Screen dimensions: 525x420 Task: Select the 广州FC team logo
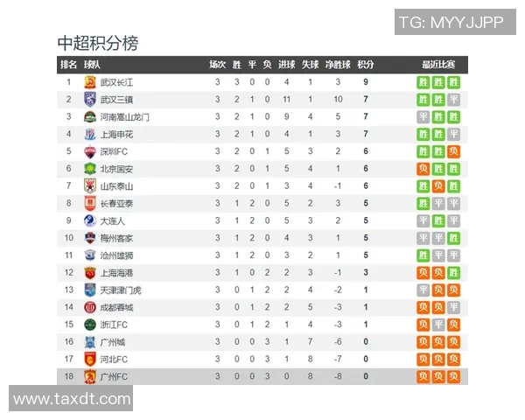click(x=89, y=376)
